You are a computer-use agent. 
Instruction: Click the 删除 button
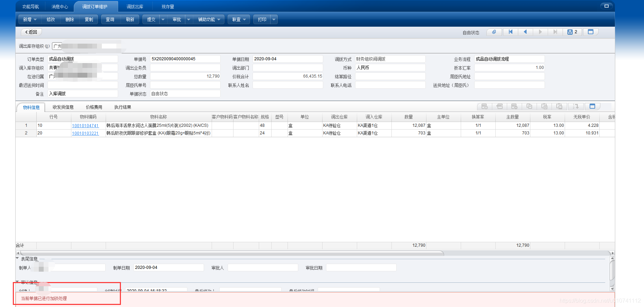tap(70, 20)
